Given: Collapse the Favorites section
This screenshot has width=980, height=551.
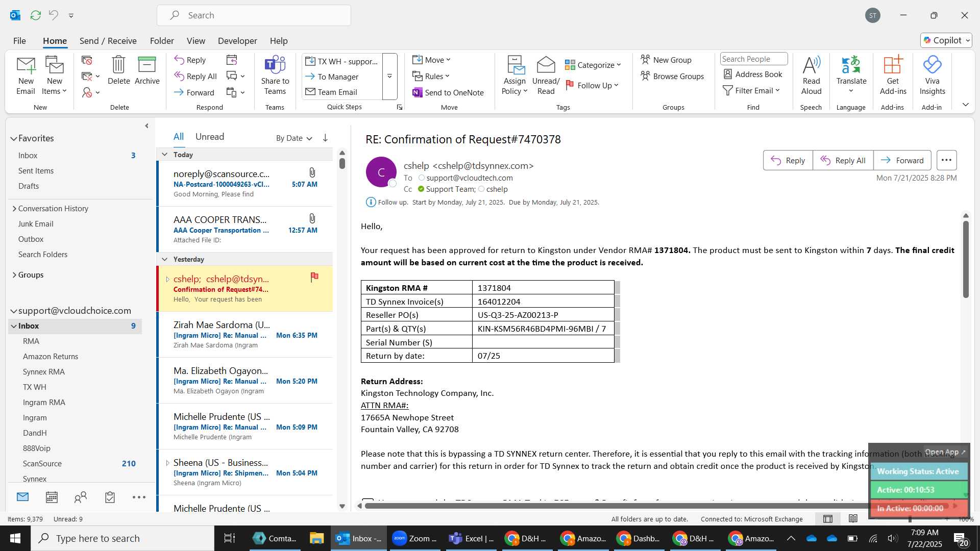Looking at the screenshot, I should click(x=13, y=138).
